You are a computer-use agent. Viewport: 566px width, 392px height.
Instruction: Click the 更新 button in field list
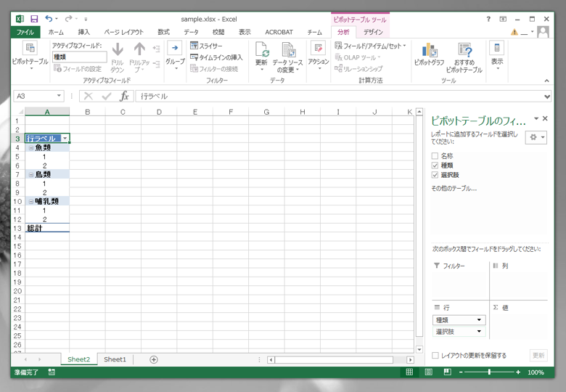click(x=538, y=356)
